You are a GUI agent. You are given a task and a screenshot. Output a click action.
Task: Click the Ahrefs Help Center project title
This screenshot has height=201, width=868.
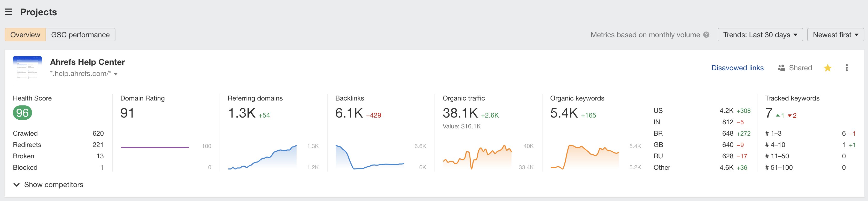coord(87,62)
